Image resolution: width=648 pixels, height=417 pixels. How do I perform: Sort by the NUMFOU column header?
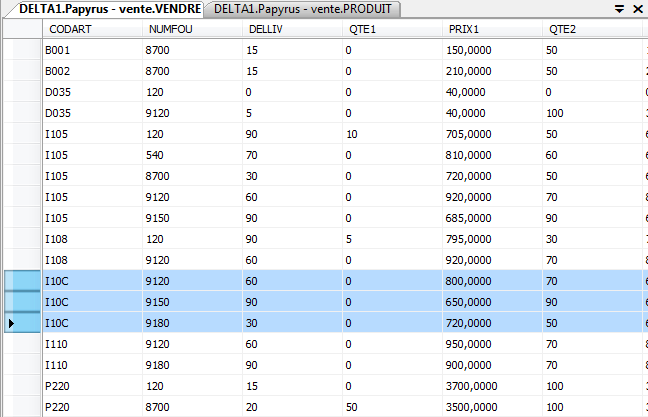pos(192,29)
